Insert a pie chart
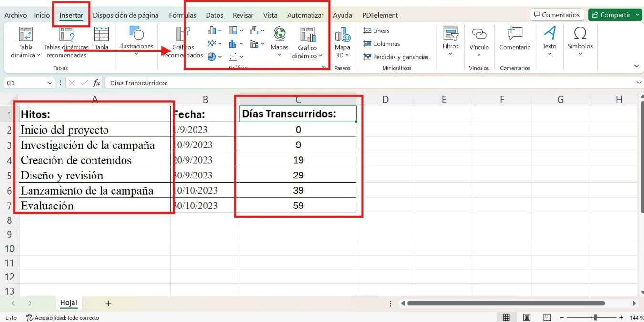The height and width of the screenshot is (322, 644). coord(211,56)
